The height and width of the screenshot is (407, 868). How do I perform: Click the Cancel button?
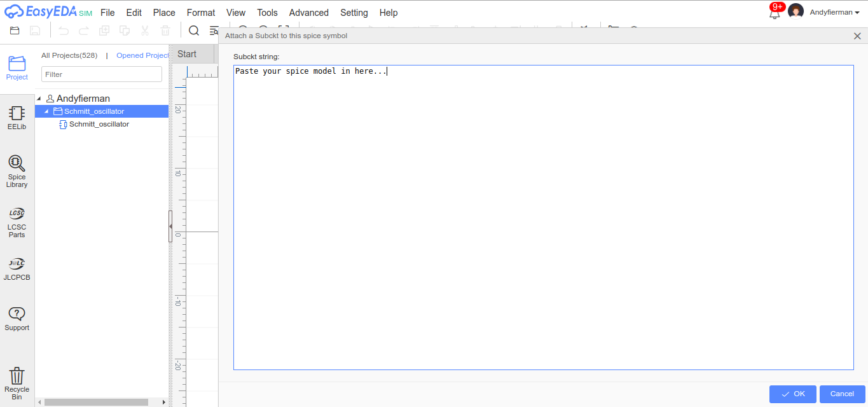pos(843,394)
